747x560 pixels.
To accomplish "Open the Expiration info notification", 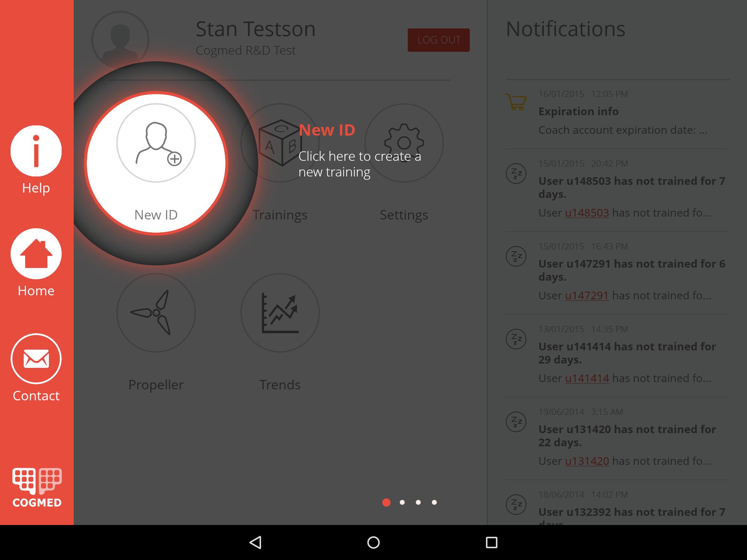I will pos(578,111).
